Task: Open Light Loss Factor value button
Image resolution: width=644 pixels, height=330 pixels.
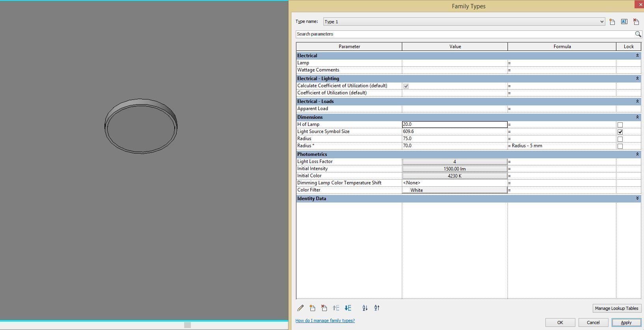Action: coord(455,161)
